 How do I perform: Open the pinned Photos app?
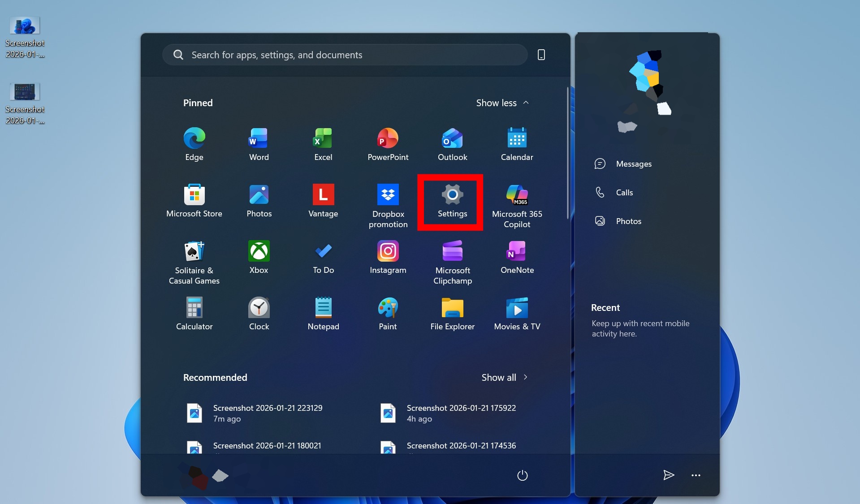click(259, 201)
